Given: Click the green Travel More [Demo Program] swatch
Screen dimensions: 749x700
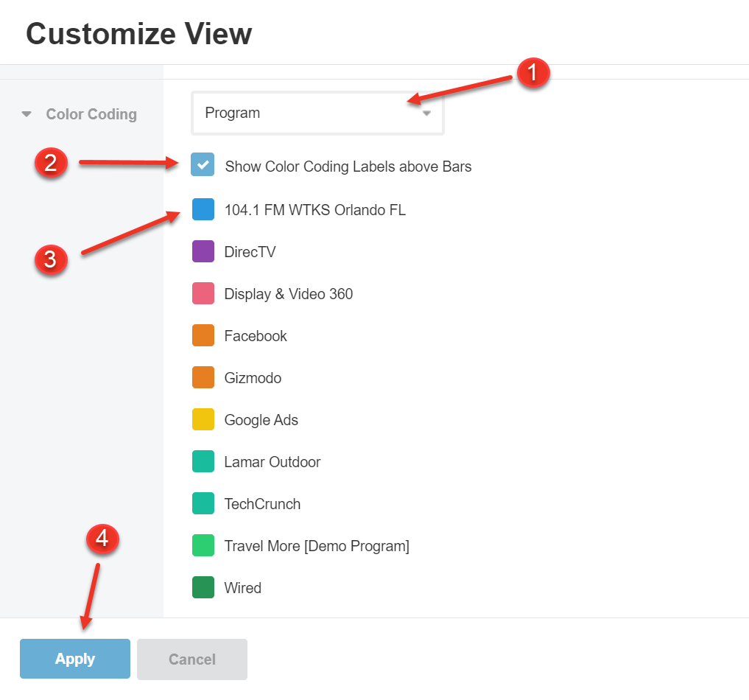Looking at the screenshot, I should point(203,545).
